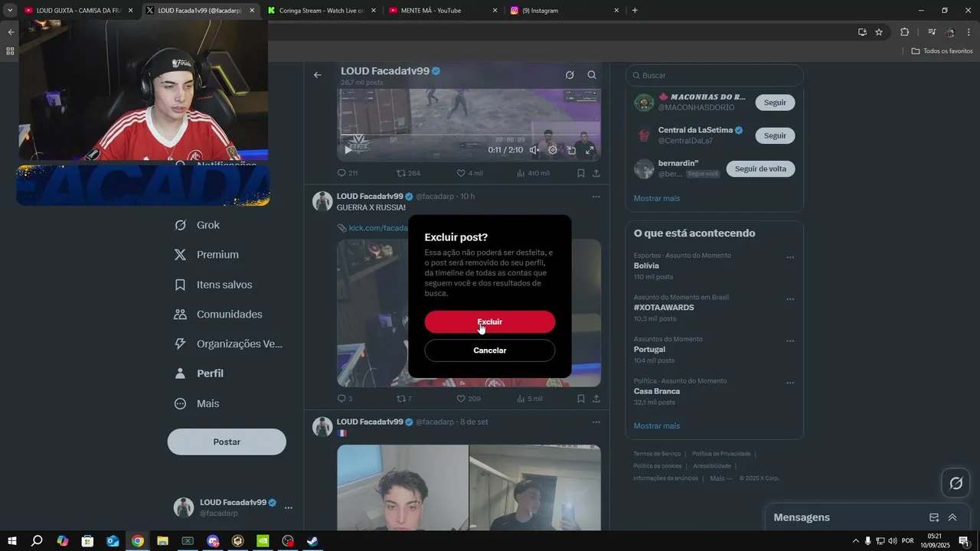The width and height of the screenshot is (980, 551).
Task: Open options for Casa Branca trend
Action: point(790,383)
